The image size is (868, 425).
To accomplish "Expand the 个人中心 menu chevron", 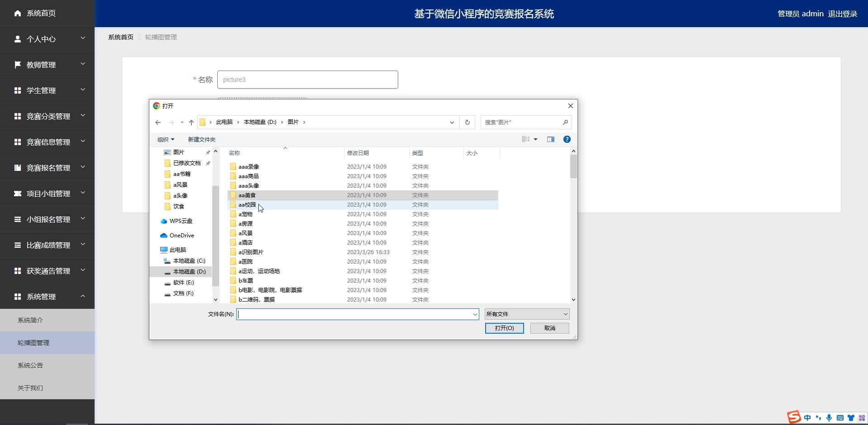I will (83, 38).
